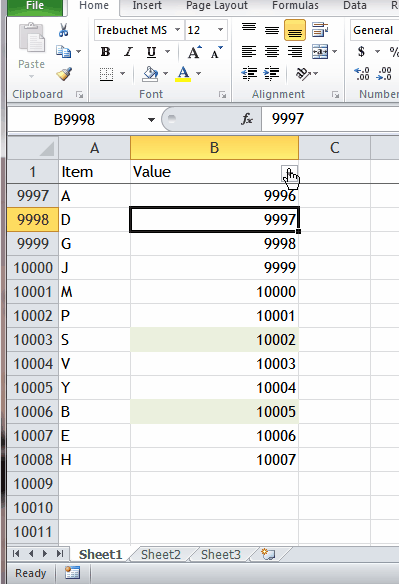Click Decrease Indent icon
The image size is (399, 584).
point(249,73)
